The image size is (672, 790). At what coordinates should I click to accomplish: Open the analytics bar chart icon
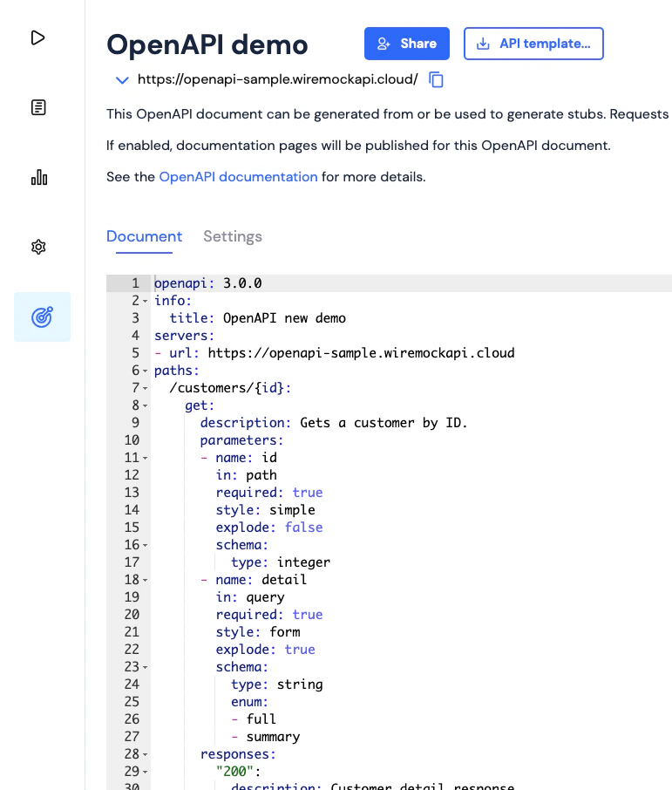tap(38, 177)
